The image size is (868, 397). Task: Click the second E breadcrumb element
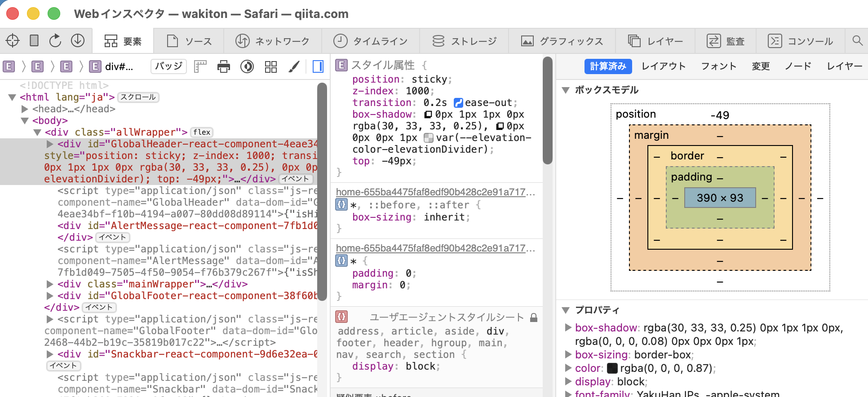click(37, 67)
